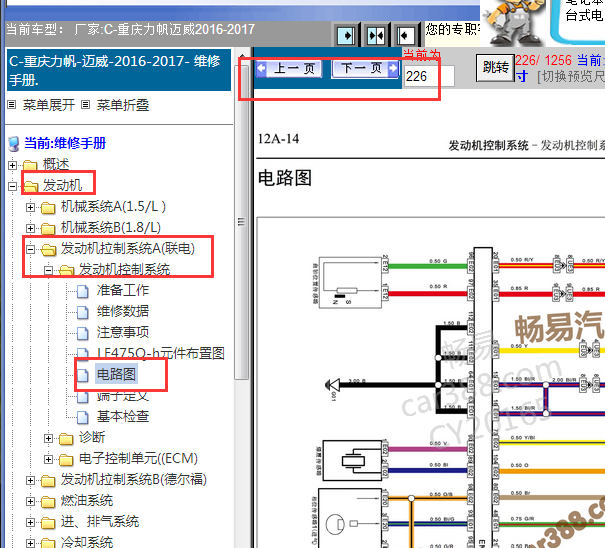Viewport: 605px width, 548px height.
Task: Select the 诊断 folder label
Action: click(92, 437)
